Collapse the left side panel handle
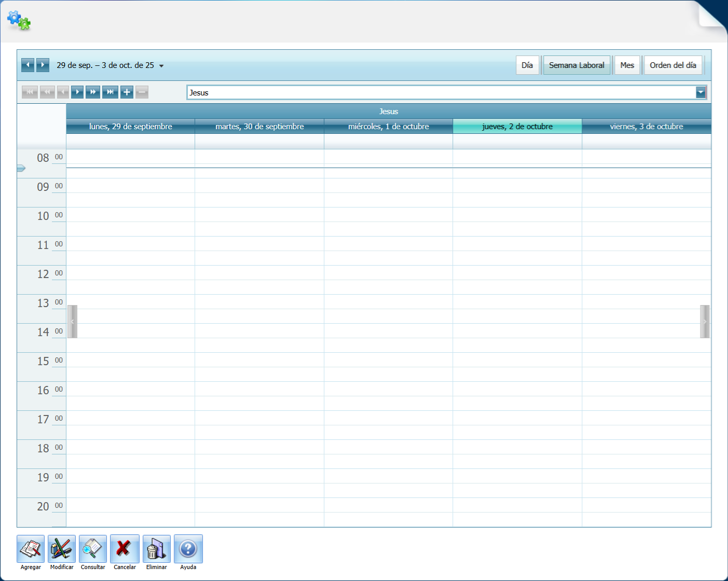This screenshot has height=581, width=728. coord(73,321)
